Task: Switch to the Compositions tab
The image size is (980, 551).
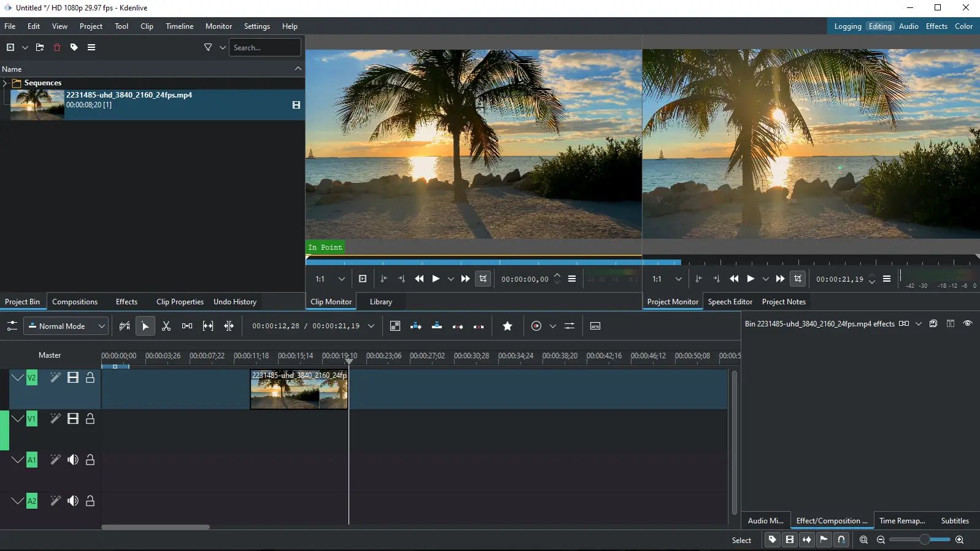Action: pos(75,302)
